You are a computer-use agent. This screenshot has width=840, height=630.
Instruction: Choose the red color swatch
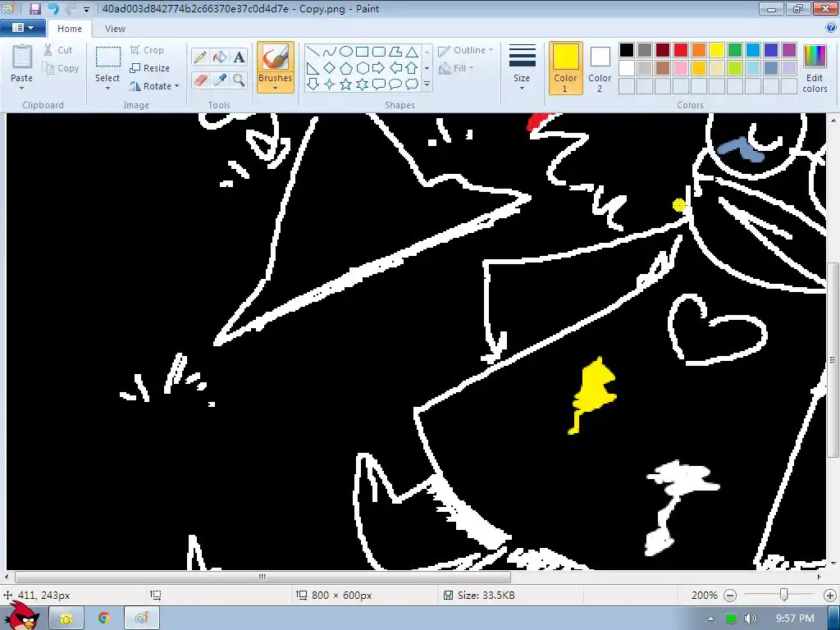pyautogui.click(x=681, y=50)
